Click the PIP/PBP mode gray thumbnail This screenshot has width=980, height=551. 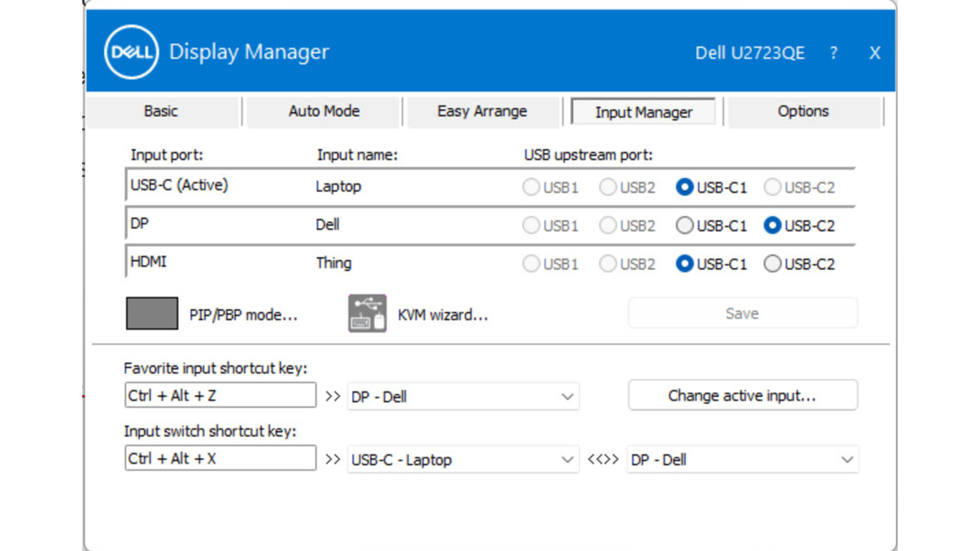click(152, 313)
